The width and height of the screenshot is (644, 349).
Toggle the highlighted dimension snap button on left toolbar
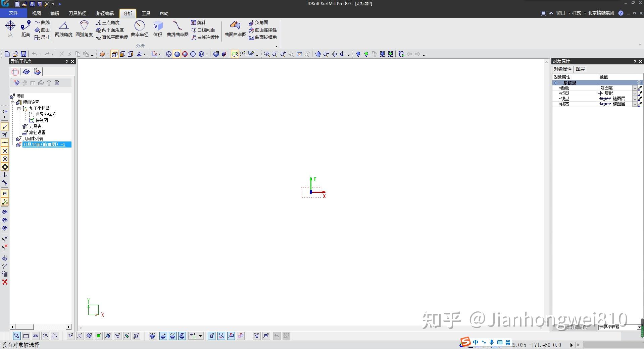[5, 202]
